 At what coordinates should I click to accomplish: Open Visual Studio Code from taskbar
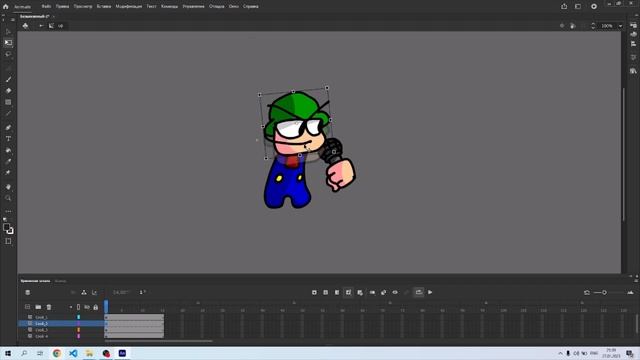point(73,353)
